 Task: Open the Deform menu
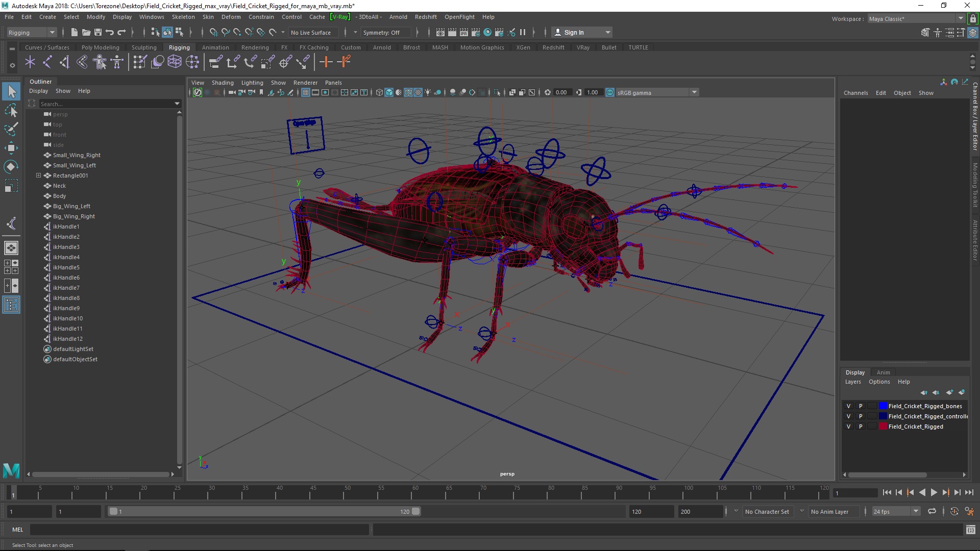pyautogui.click(x=231, y=17)
